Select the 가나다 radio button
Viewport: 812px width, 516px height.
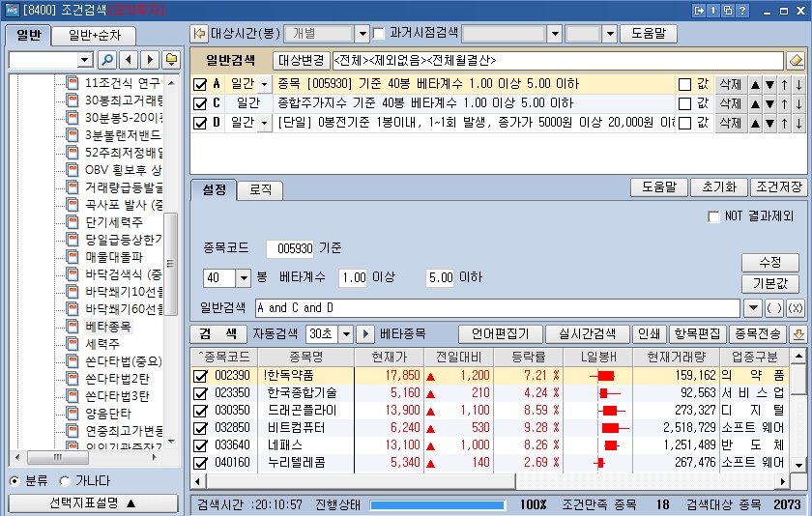pos(65,480)
